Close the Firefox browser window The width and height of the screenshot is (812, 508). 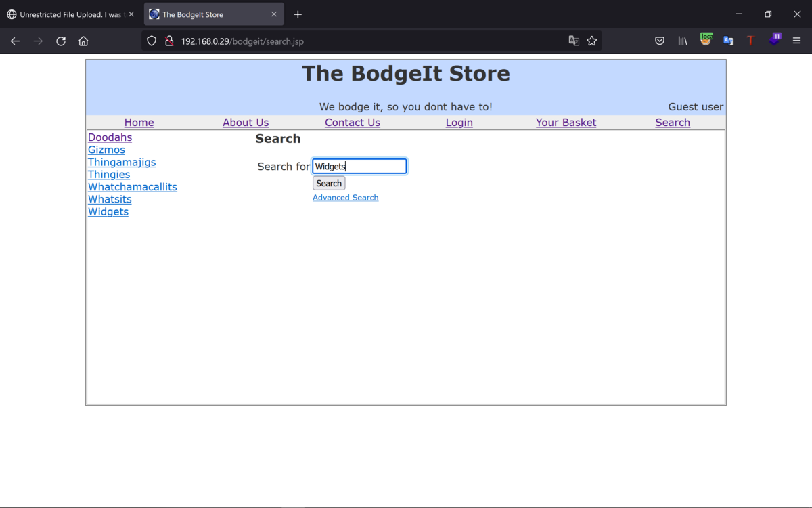[x=797, y=14]
